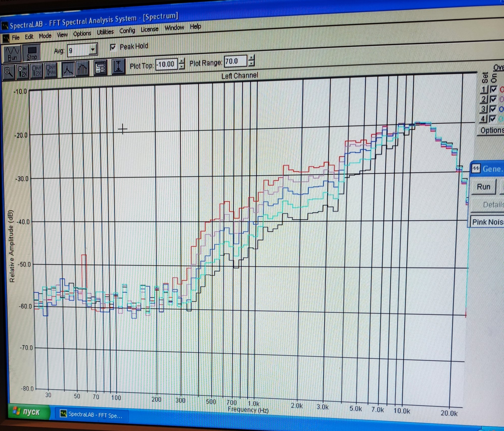
Task: Open the Avg dropdown list
Action: tap(93, 49)
